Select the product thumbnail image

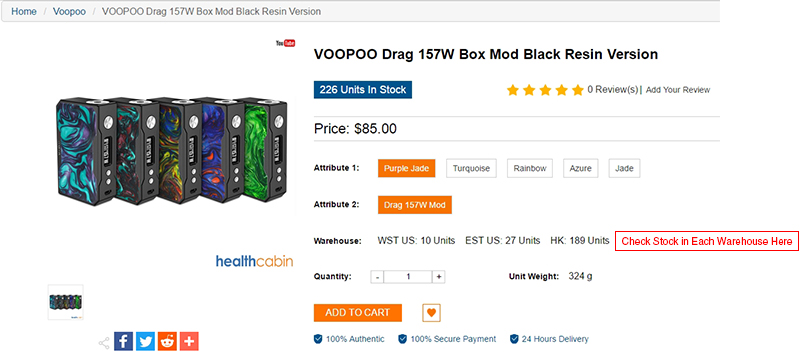coord(66,302)
